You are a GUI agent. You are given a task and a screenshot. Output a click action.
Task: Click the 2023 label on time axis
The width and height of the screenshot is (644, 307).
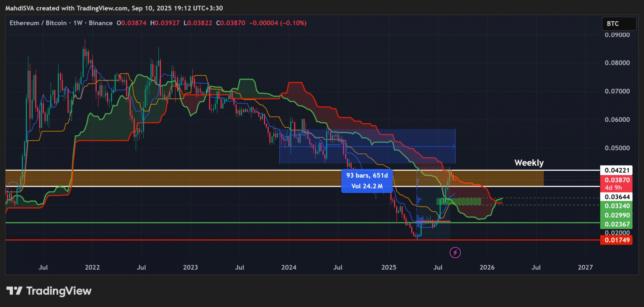pyautogui.click(x=190, y=267)
